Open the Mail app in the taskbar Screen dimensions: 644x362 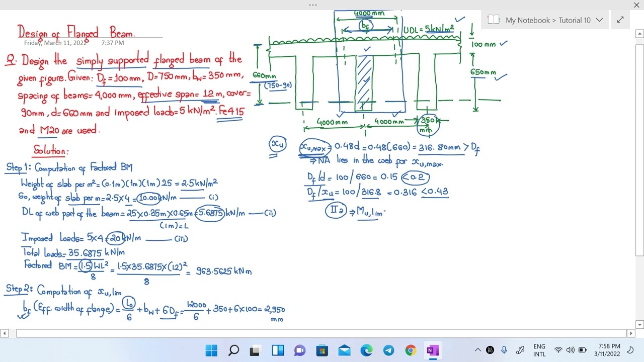pyautogui.click(x=344, y=350)
